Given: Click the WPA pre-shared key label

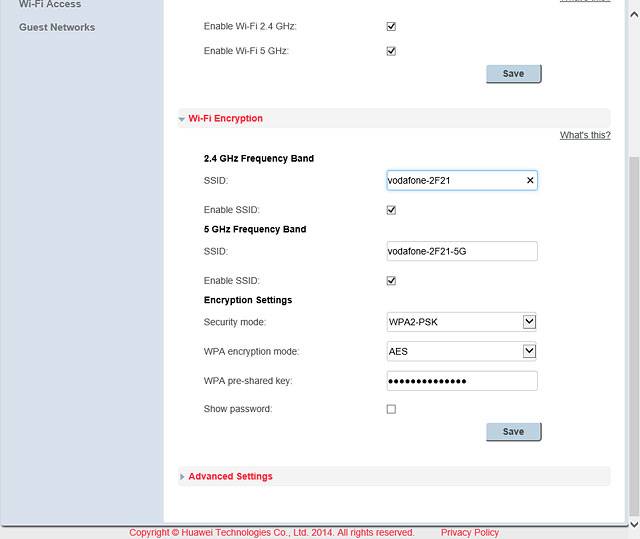Looking at the screenshot, I should click(x=248, y=381).
